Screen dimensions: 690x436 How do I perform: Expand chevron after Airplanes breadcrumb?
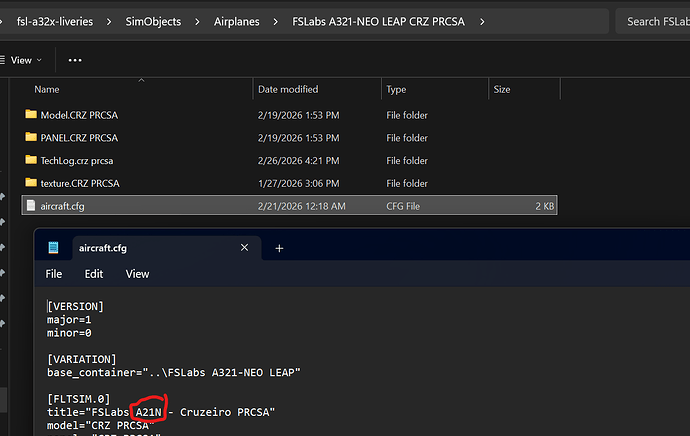(x=275, y=22)
